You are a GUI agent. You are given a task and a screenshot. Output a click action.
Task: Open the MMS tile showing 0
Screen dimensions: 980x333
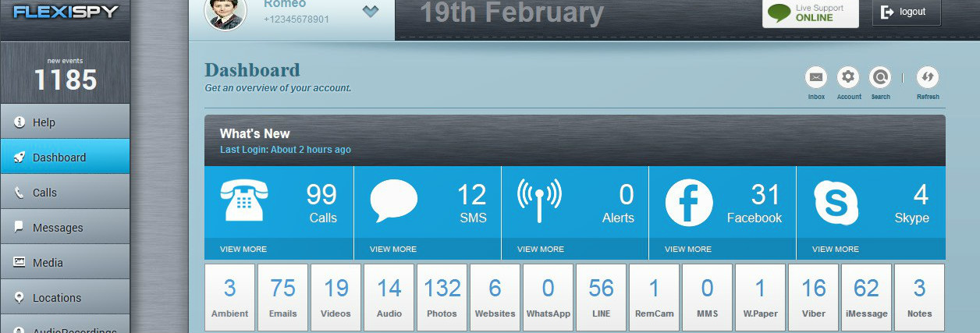707,297
